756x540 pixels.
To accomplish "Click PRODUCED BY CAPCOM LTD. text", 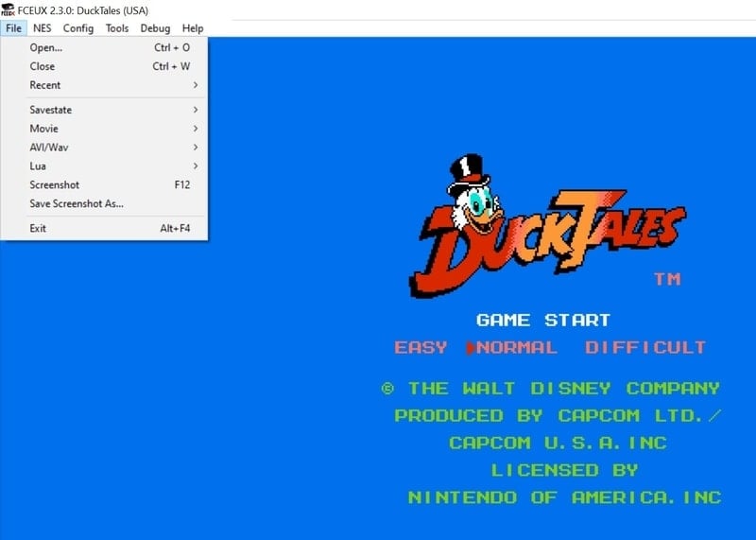I will [x=549, y=415].
